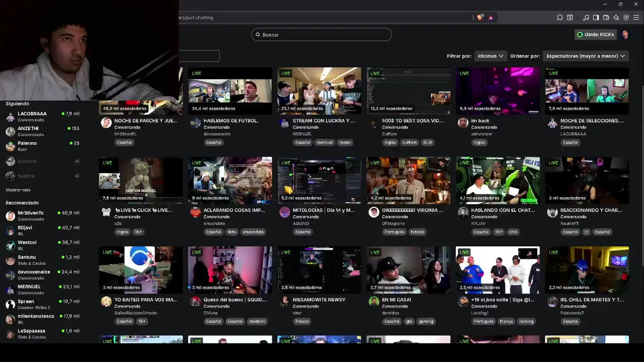Click the AQUINO channel avatar
Screen dimensions: 644x362
click(x=285, y=212)
